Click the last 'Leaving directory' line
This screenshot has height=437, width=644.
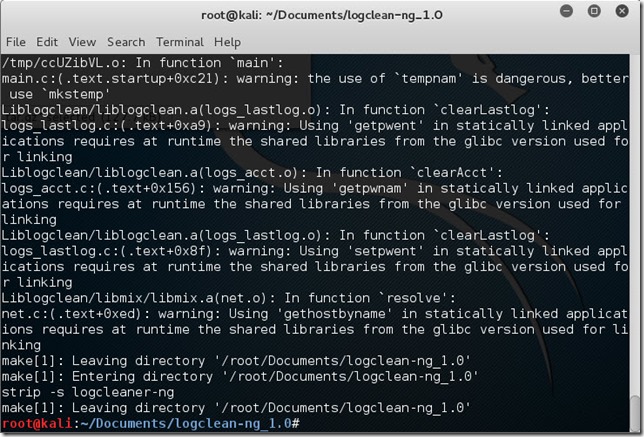(236, 408)
